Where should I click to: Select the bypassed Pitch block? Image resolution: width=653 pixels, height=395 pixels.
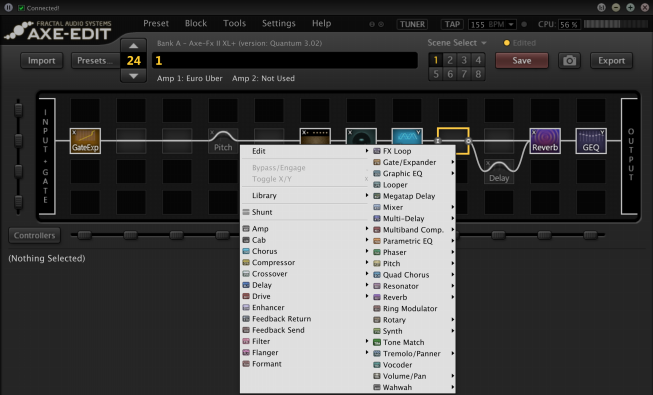click(223, 141)
